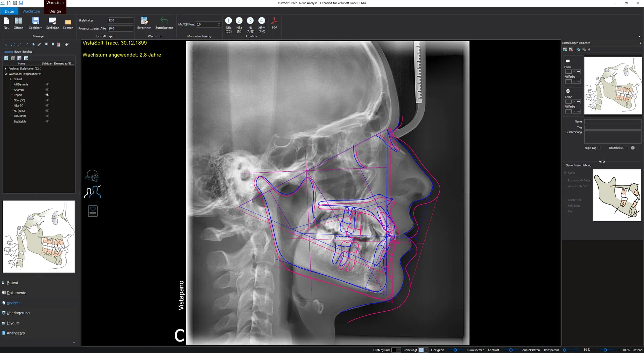
Task: Collapse the Wachstum: Prognostizierte node
Action: point(6,74)
